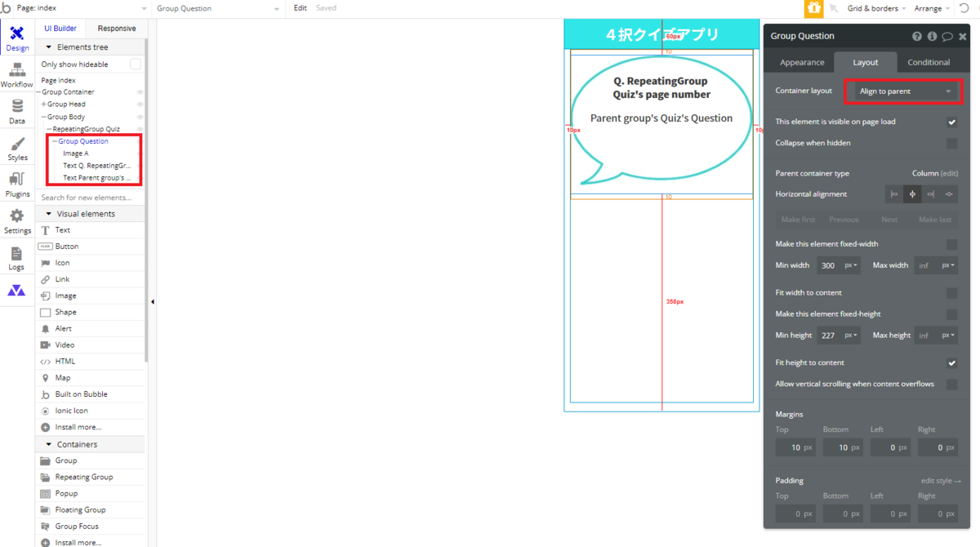This screenshot has height=547, width=980.
Task: Switch to the Workflow section
Action: pos(17,75)
